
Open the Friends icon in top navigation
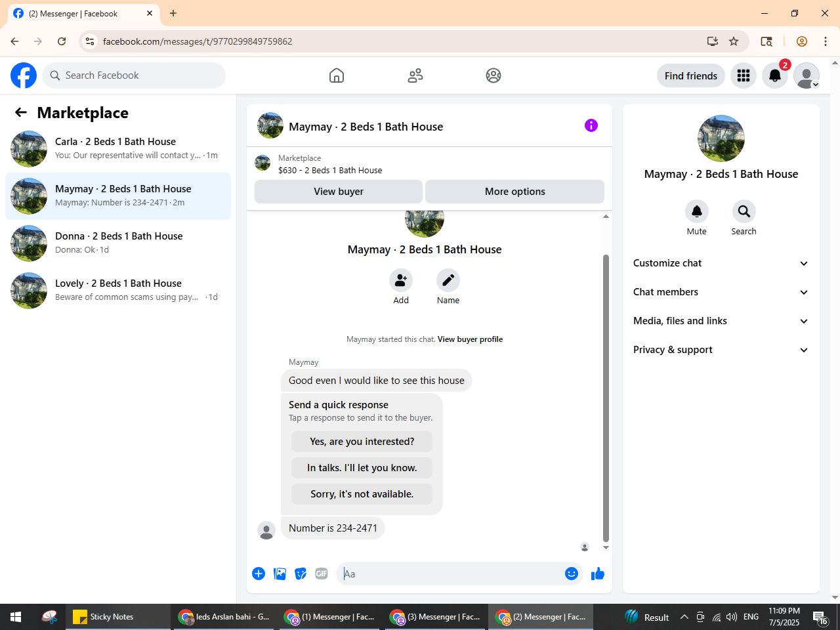tap(415, 75)
